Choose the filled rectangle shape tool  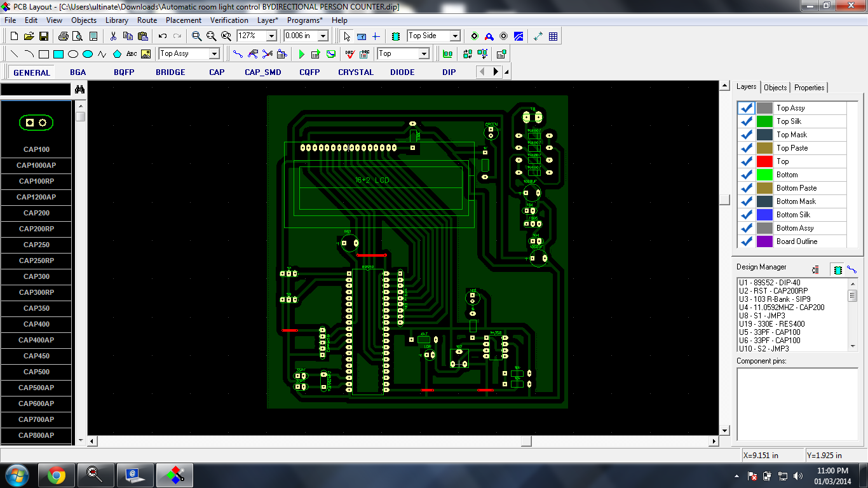click(x=58, y=54)
